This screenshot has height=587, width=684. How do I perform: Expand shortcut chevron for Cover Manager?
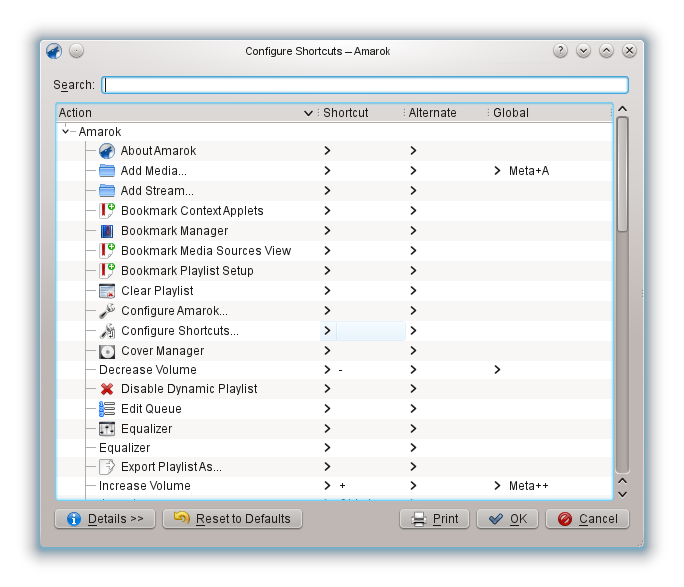[328, 351]
